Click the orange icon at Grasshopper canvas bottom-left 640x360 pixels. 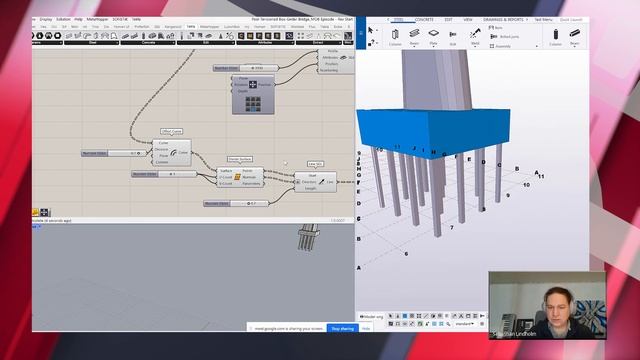35,212
